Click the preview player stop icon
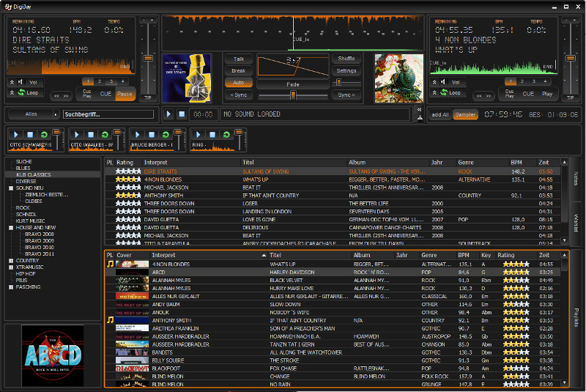 (182, 114)
